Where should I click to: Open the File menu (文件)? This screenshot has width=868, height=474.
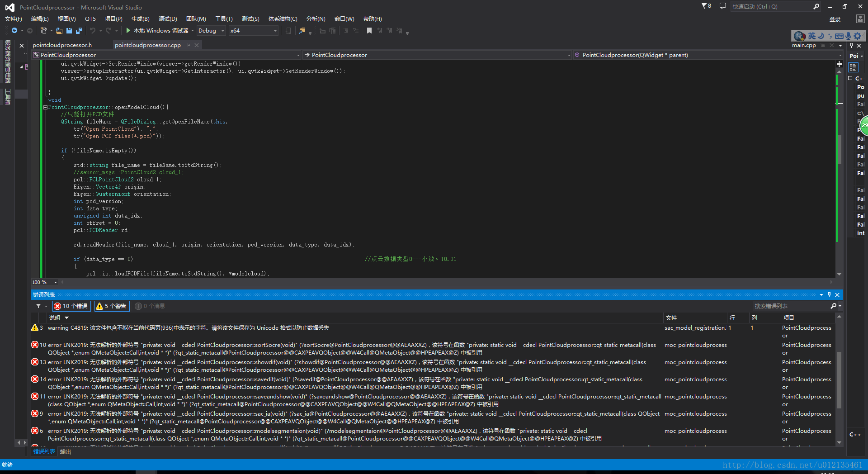[x=14, y=19]
